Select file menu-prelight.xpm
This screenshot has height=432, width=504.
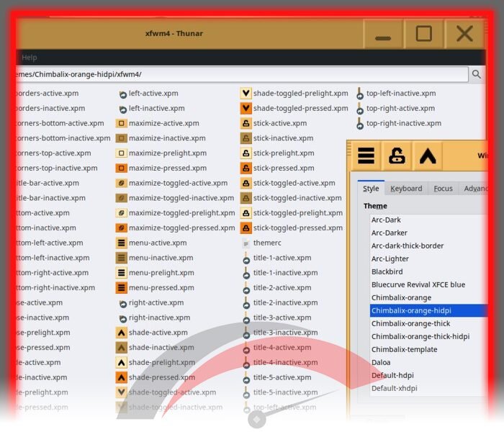click(161, 273)
